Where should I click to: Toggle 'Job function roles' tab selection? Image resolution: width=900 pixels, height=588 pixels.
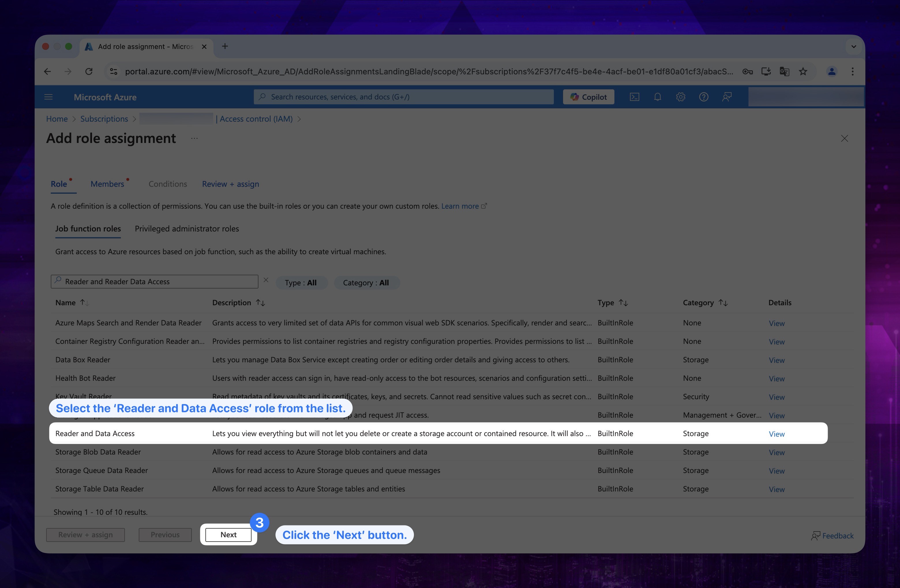point(88,228)
